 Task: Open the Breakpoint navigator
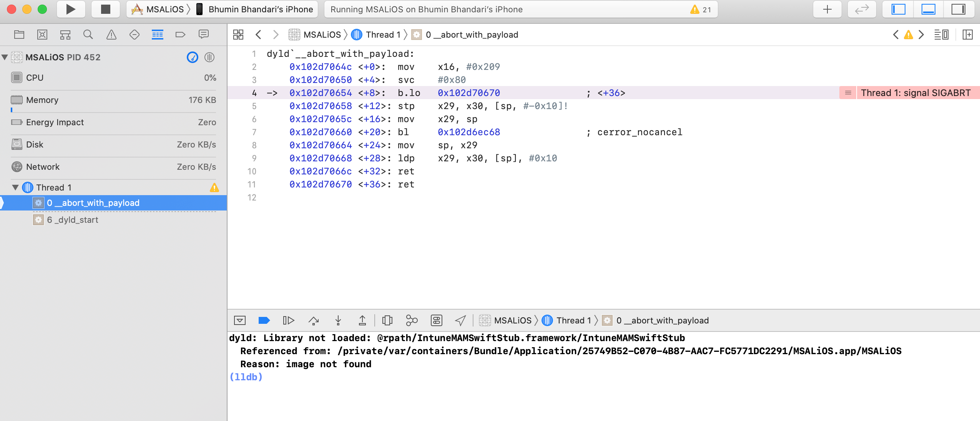[180, 34]
